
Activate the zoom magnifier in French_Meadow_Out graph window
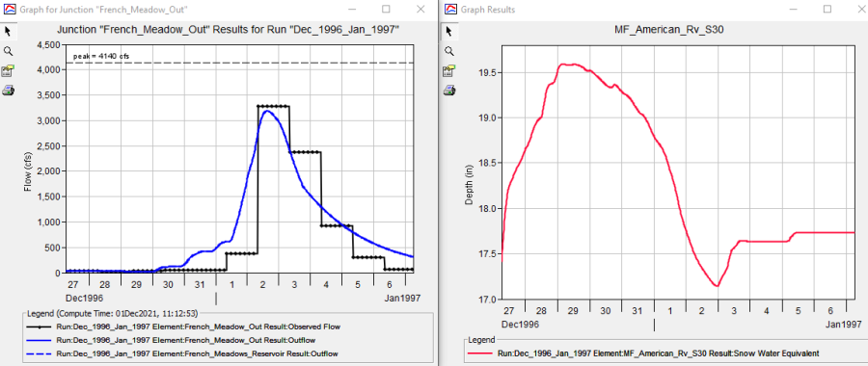tap(8, 51)
